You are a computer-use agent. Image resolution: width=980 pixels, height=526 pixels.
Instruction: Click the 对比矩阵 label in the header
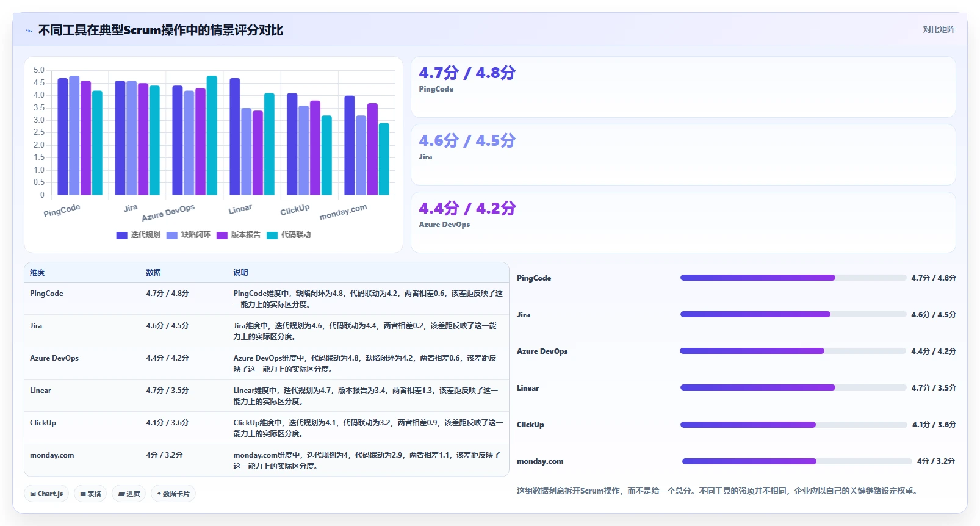coord(939,29)
